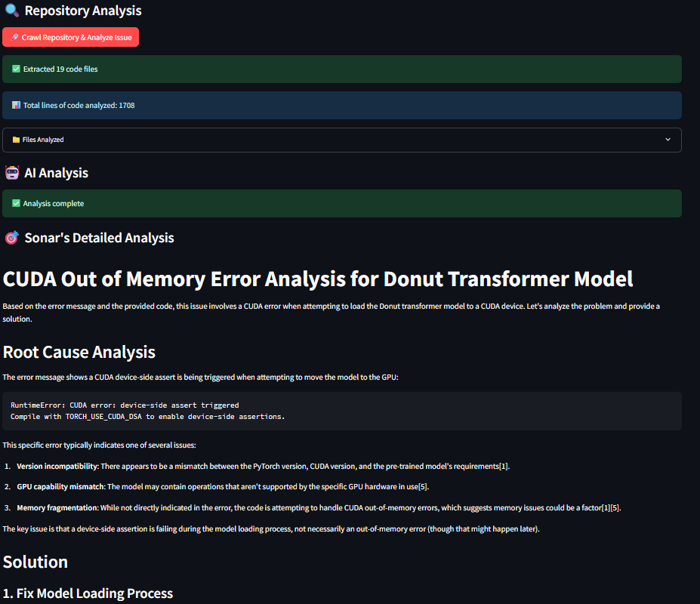Image resolution: width=700 pixels, height=604 pixels.
Task: Click the rocket icon on the Crawl Repository button
Action: point(15,37)
